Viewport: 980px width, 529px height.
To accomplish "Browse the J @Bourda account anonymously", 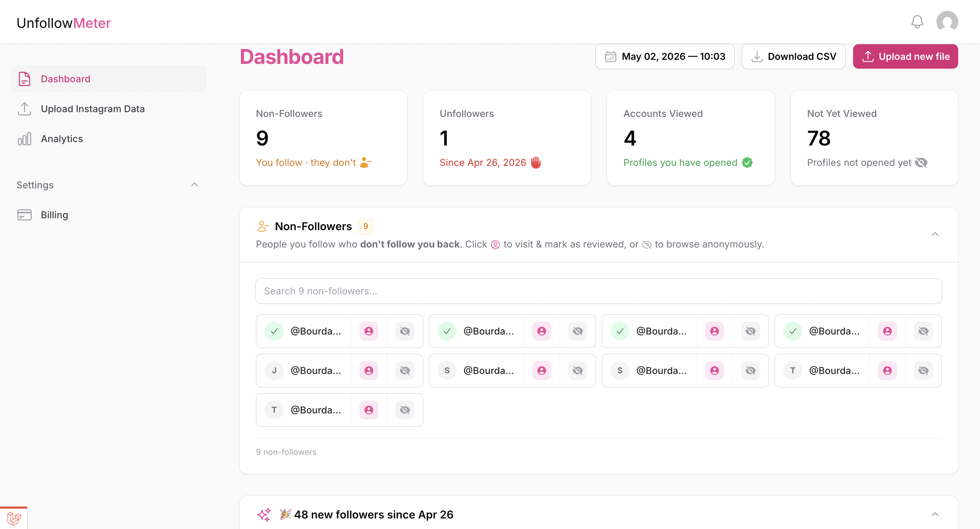I will tap(405, 371).
